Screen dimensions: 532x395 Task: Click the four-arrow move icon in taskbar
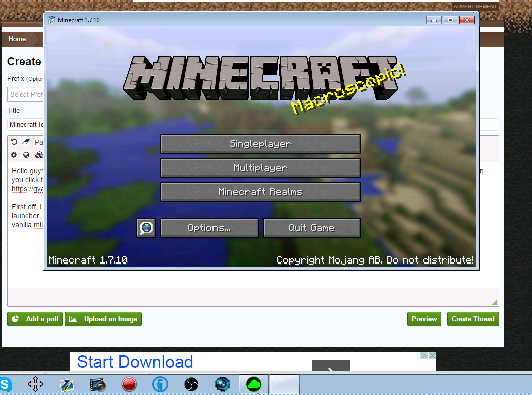(x=35, y=384)
